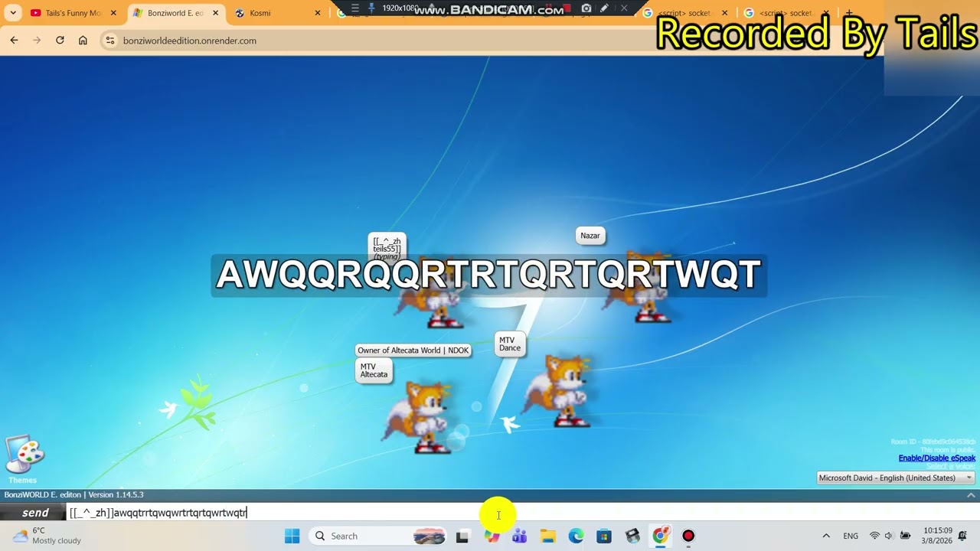
Task: Click the MTV Dance name tag
Action: click(510, 344)
